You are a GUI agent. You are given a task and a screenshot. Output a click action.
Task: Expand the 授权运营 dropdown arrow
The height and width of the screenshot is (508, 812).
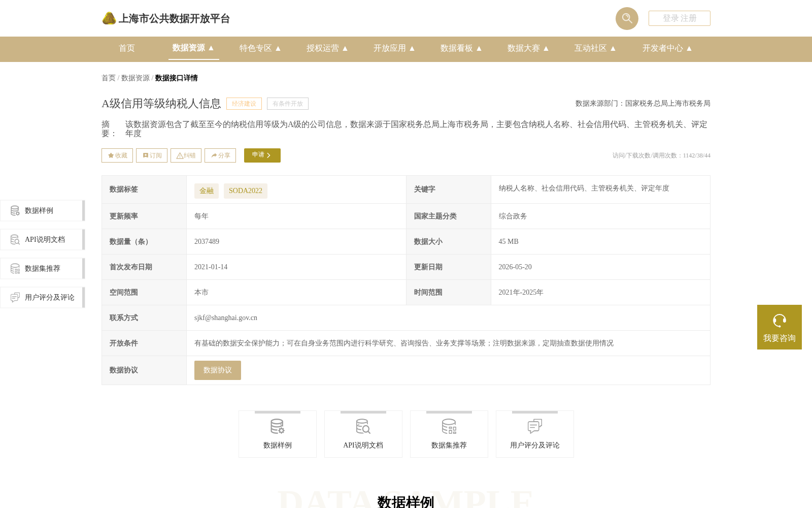[x=345, y=48]
